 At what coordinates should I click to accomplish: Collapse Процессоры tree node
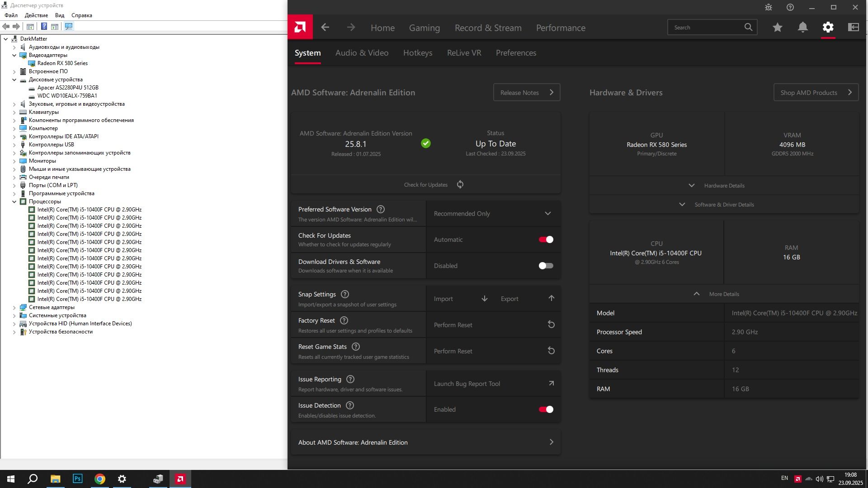coord(14,202)
